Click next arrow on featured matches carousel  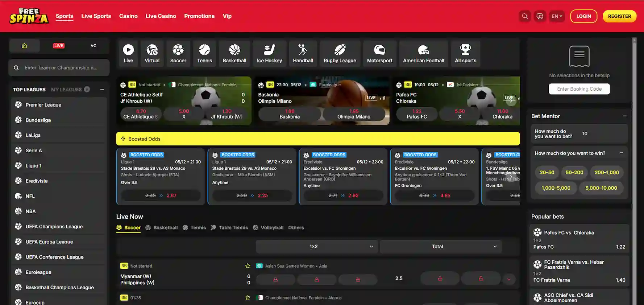(511, 100)
